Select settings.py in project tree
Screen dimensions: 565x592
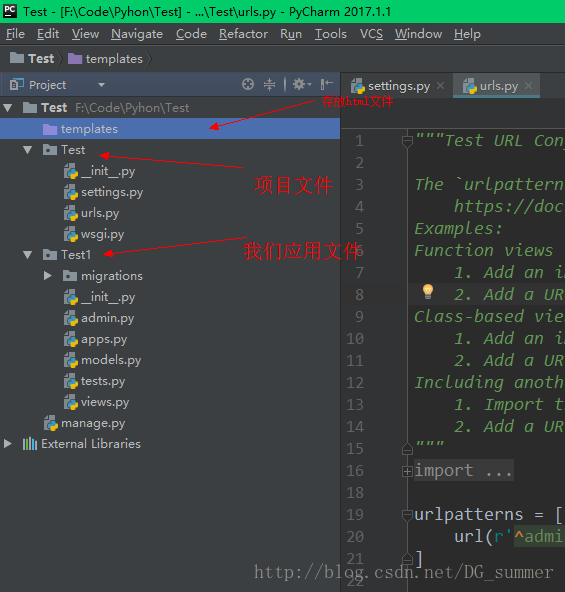coord(112,192)
